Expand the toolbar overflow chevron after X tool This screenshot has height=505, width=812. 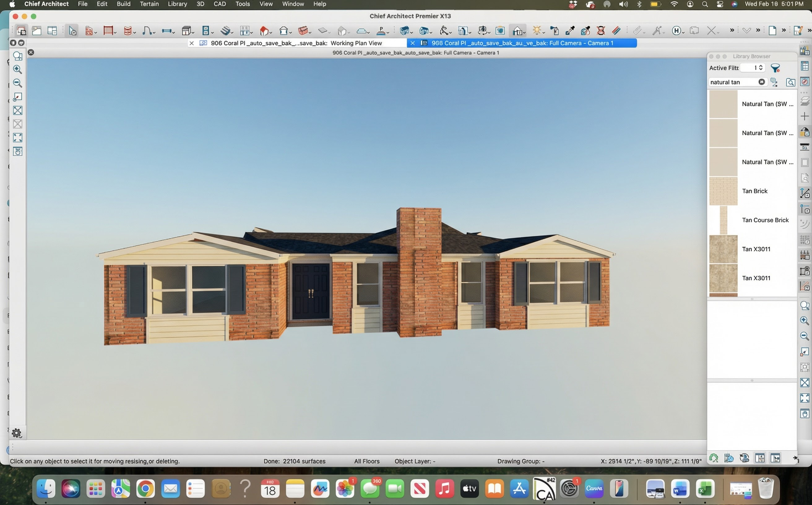732,31
